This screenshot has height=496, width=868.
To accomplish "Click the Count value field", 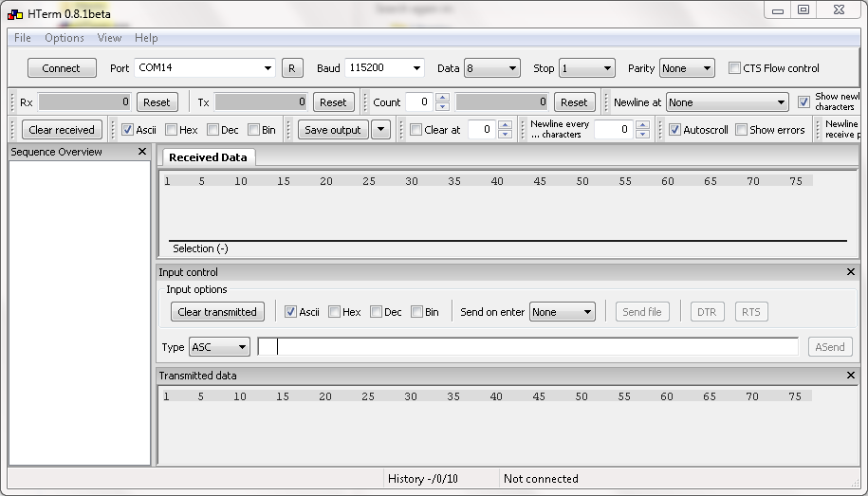I will 419,101.
